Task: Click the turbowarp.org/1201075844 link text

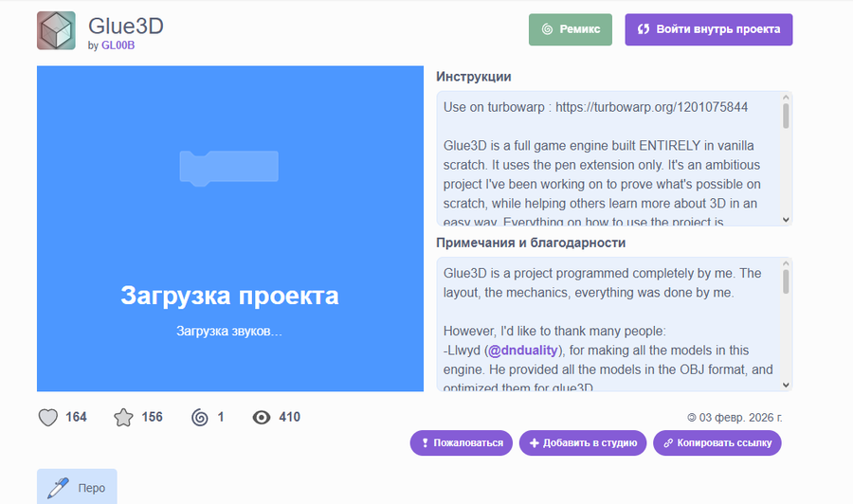Action: [652, 107]
